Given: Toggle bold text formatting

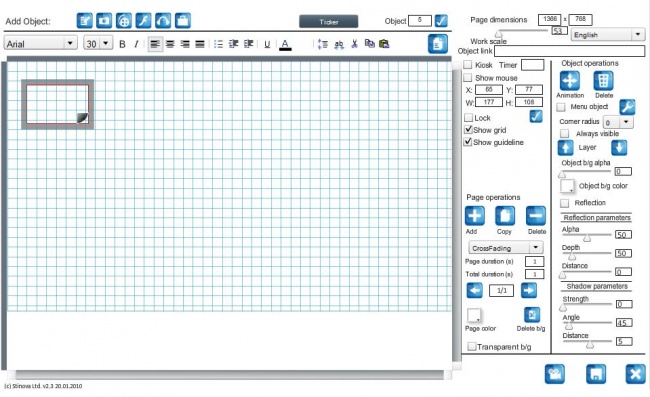Looking at the screenshot, I should pyautogui.click(x=122, y=44).
